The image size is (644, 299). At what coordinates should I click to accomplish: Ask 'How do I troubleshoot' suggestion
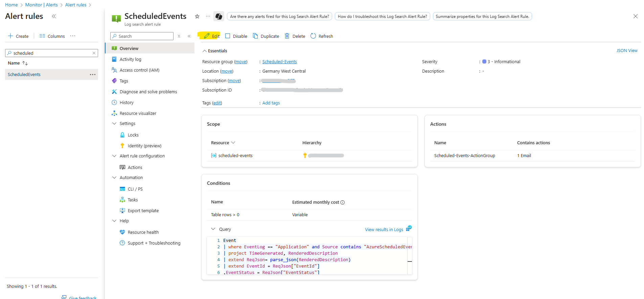pyautogui.click(x=382, y=16)
